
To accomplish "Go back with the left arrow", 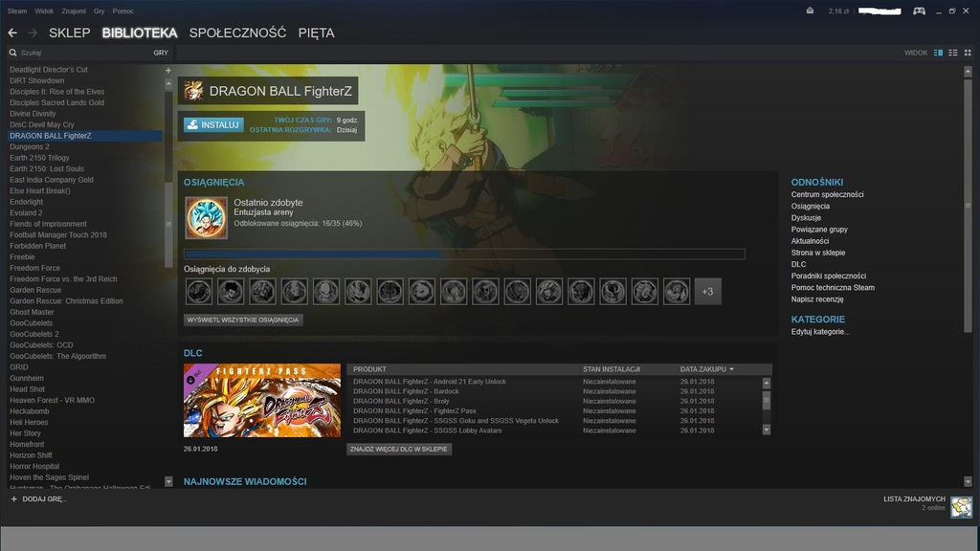I will pyautogui.click(x=12, y=33).
